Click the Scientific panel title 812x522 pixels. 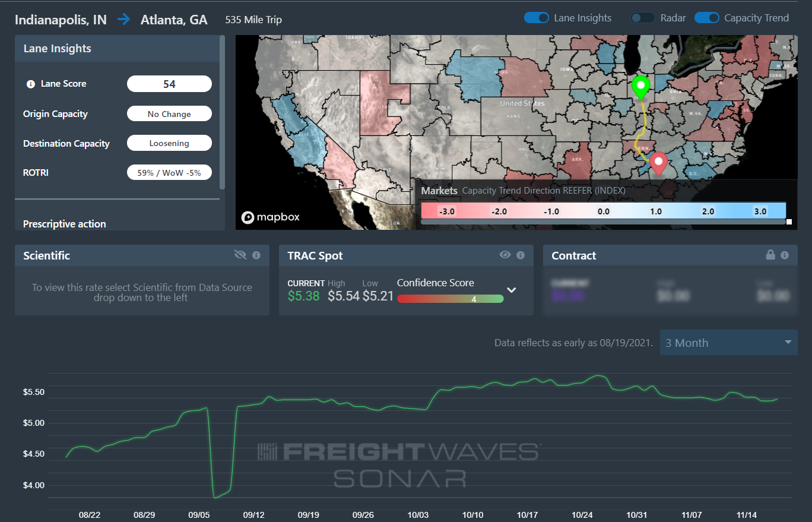coord(47,256)
